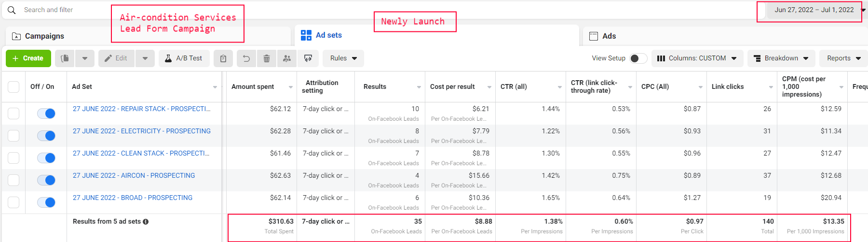Click the undo arrow icon
This screenshot has width=868, height=242.
point(246,58)
